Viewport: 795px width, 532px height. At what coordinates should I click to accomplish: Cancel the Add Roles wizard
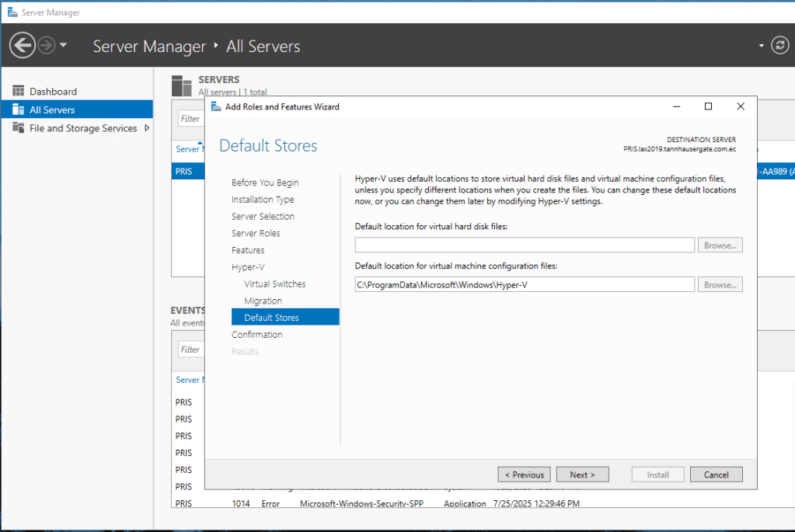pos(716,475)
